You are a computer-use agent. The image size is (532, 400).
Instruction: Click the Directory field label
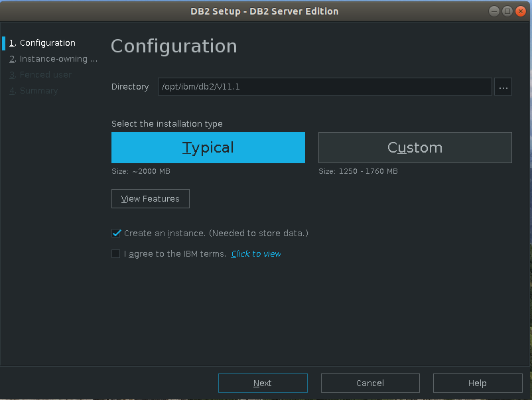click(x=130, y=87)
